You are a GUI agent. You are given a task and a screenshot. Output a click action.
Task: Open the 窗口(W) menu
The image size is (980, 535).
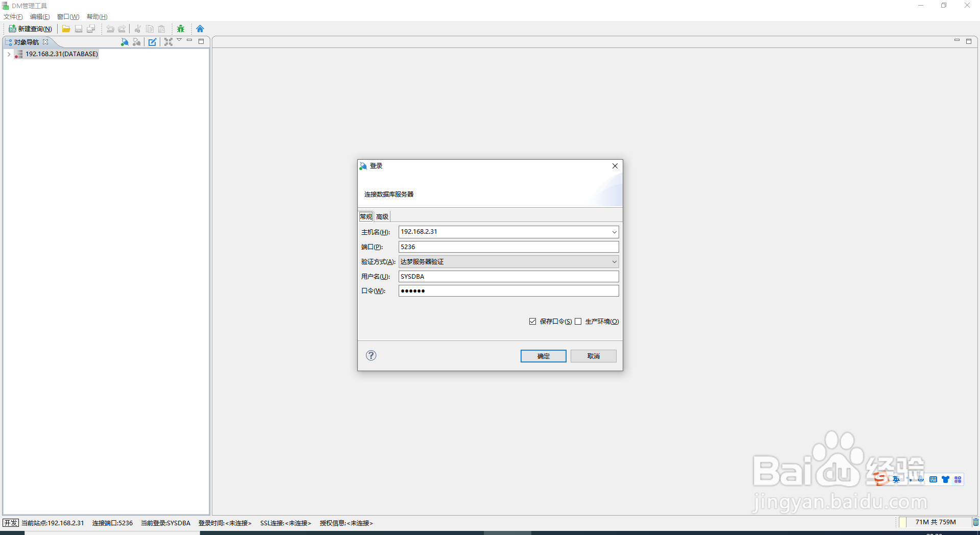pyautogui.click(x=68, y=17)
